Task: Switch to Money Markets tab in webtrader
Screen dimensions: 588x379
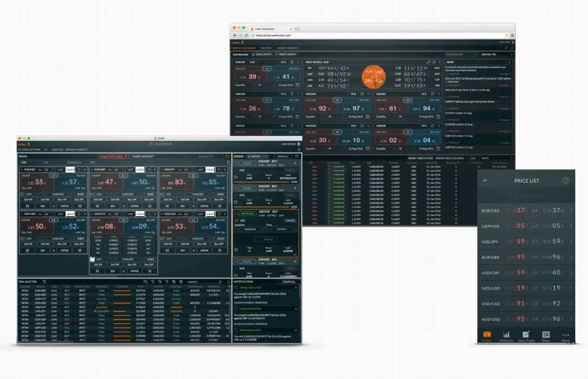Action: click(x=288, y=48)
